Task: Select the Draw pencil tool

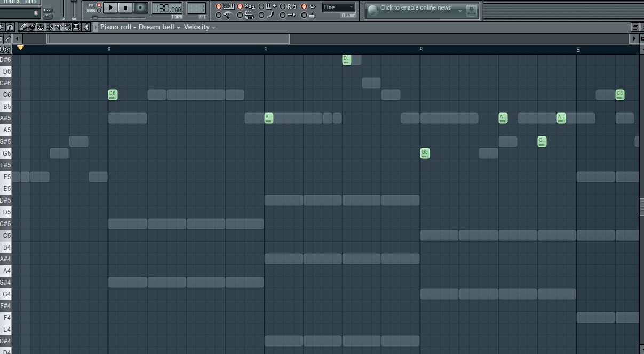Action: [x=23, y=27]
